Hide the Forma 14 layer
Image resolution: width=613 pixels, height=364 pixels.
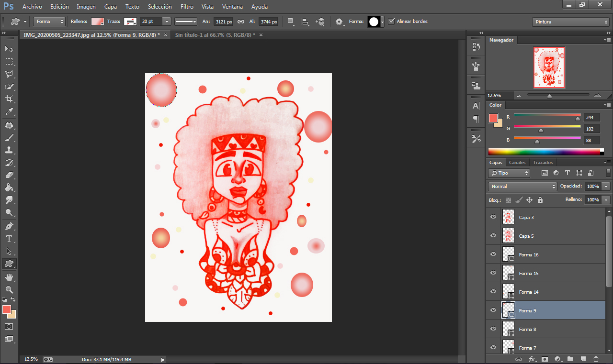pos(493,292)
